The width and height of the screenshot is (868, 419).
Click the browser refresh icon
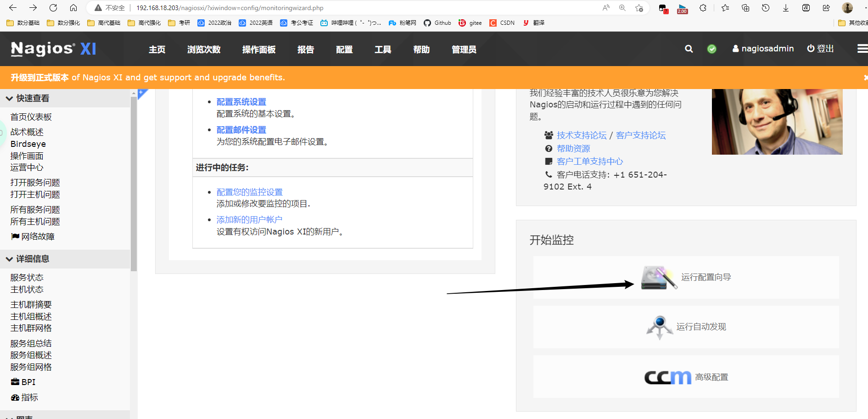pyautogui.click(x=53, y=8)
